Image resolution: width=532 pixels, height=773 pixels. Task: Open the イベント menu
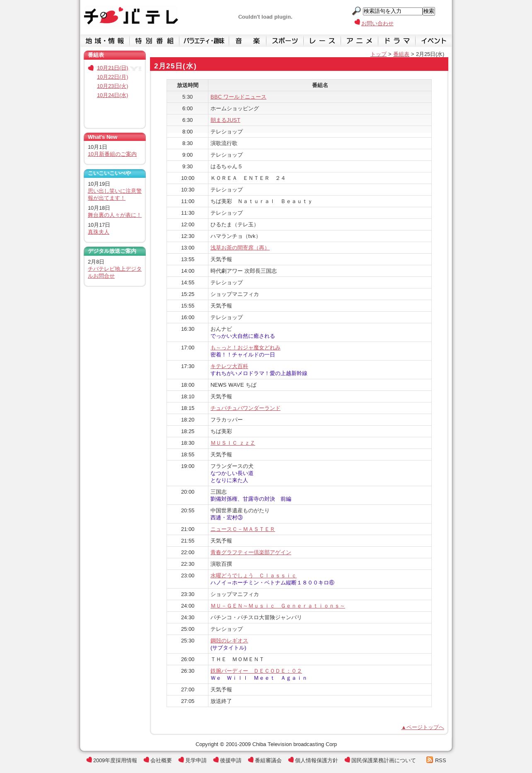(x=434, y=41)
